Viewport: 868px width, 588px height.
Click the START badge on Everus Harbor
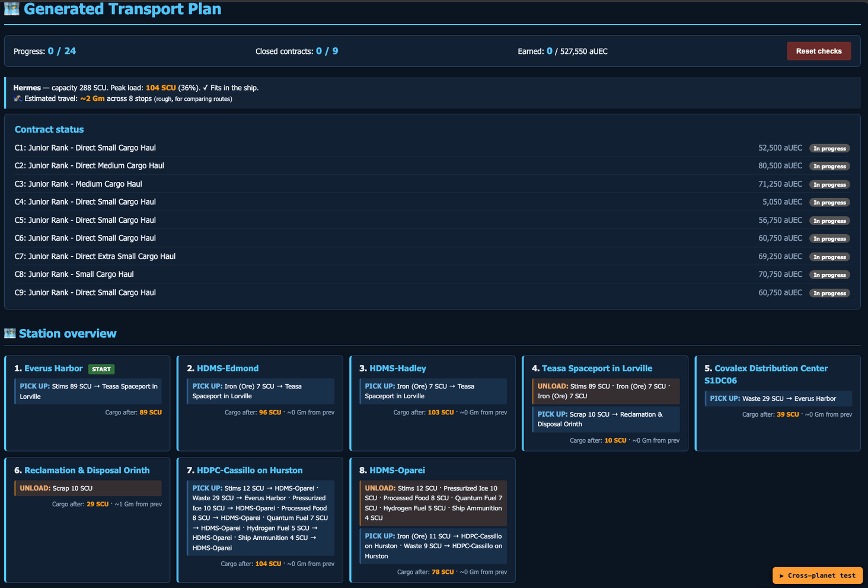(x=101, y=369)
